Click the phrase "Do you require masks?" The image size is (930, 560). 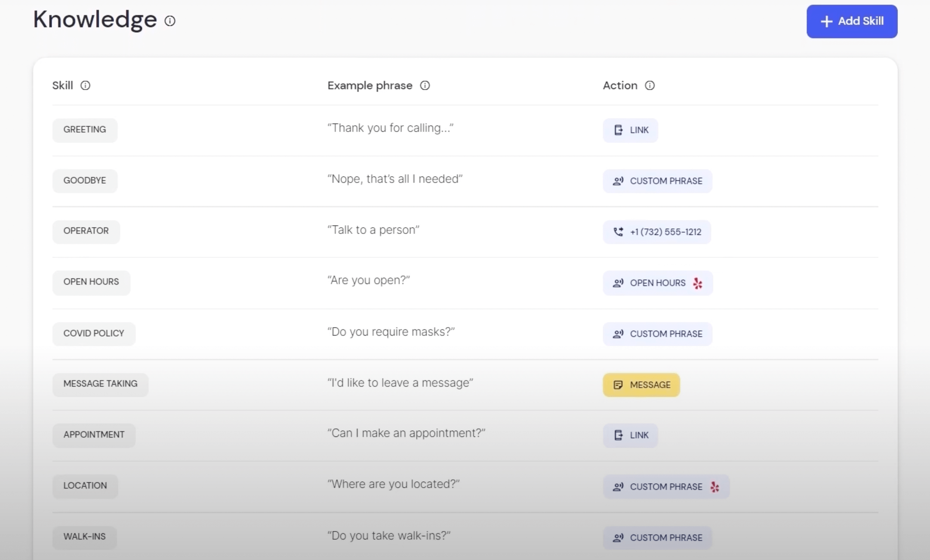pos(391,332)
